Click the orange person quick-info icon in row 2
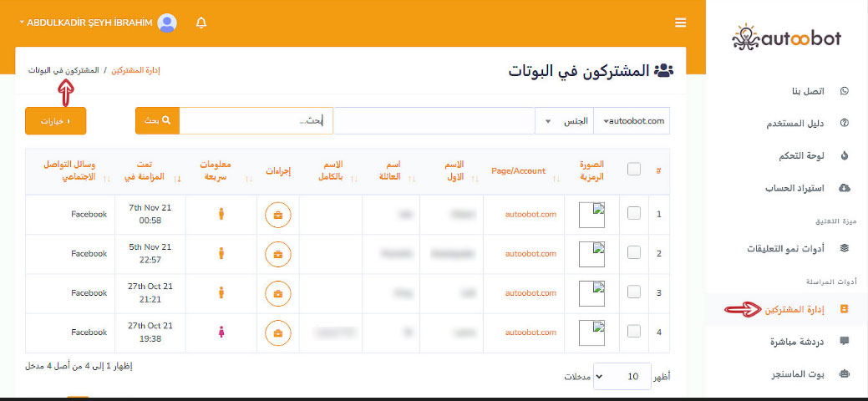This screenshot has height=401, width=868. click(221, 253)
